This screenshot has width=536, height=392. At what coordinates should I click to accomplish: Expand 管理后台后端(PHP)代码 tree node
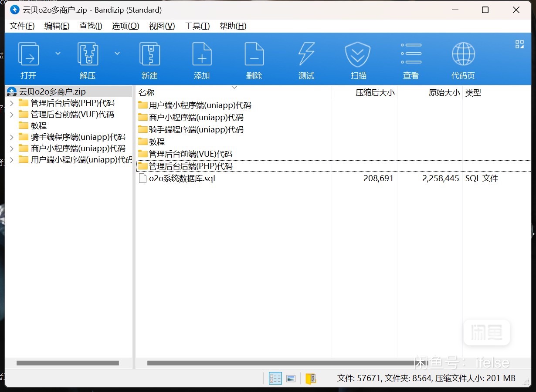pyautogui.click(x=12, y=103)
